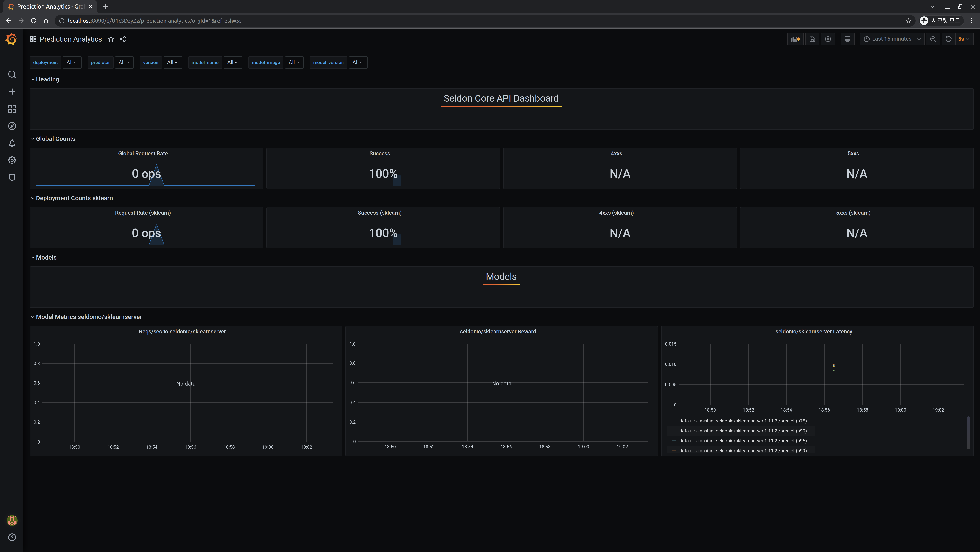Open browser home page
Screen dimensions: 980x552
(46, 21)
